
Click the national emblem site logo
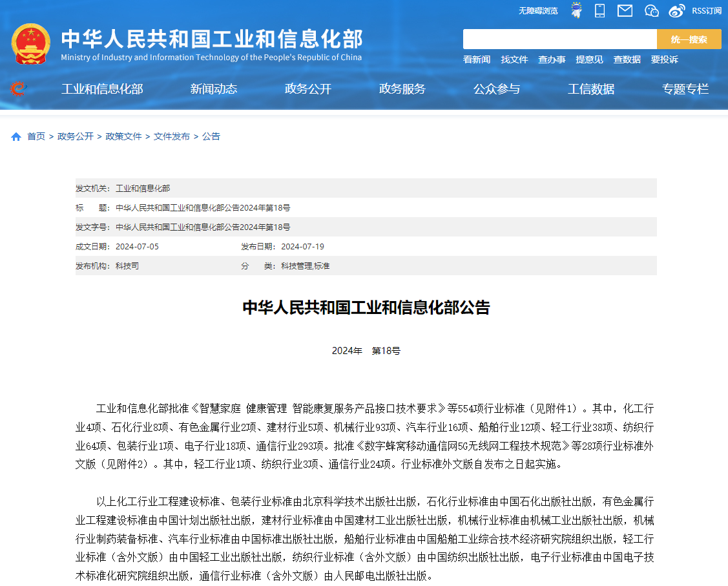[x=31, y=43]
